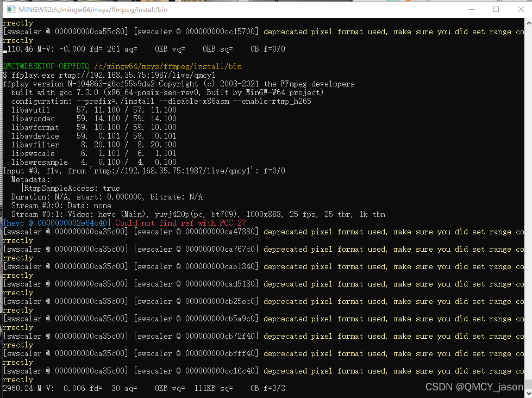
Task: Click the '2960.24 M-V: 0.006 fd= 30' status line
Action: tap(144, 388)
